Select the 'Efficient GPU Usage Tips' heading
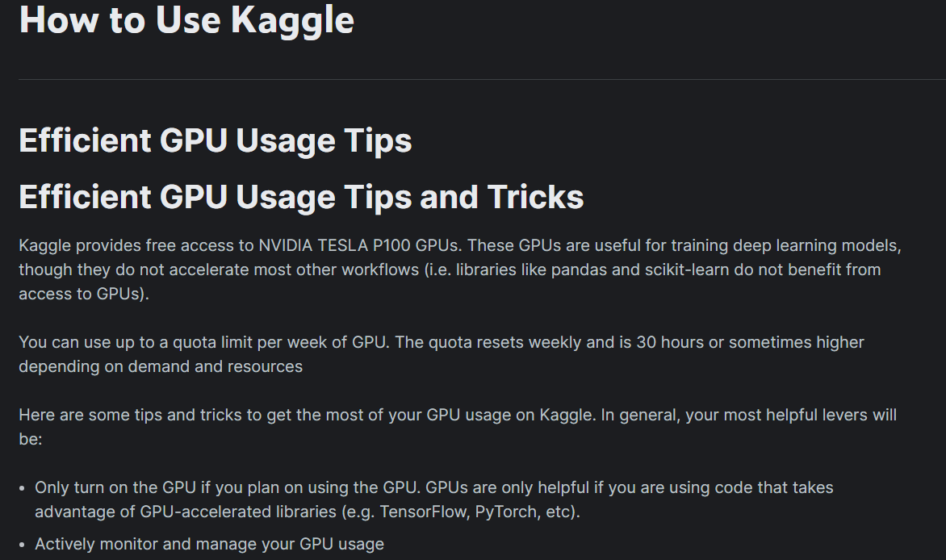 [x=216, y=140]
